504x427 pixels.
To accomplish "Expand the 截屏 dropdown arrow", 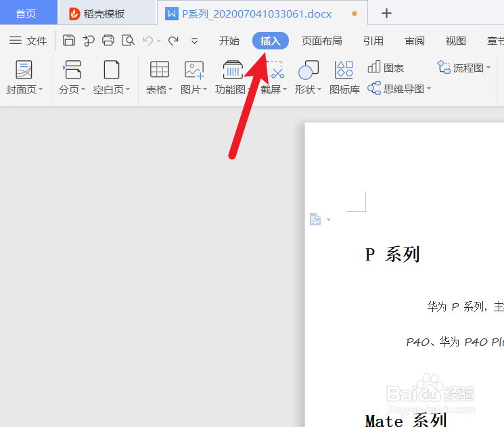I will click(285, 89).
